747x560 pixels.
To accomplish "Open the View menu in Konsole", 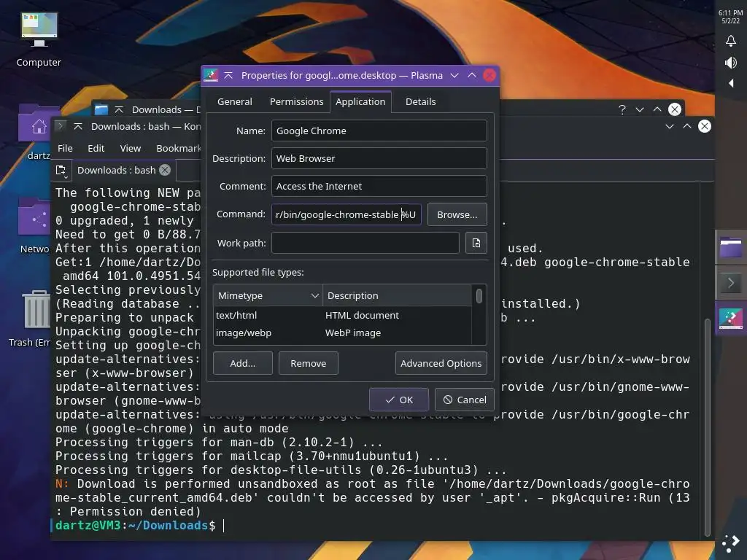I will [x=130, y=148].
